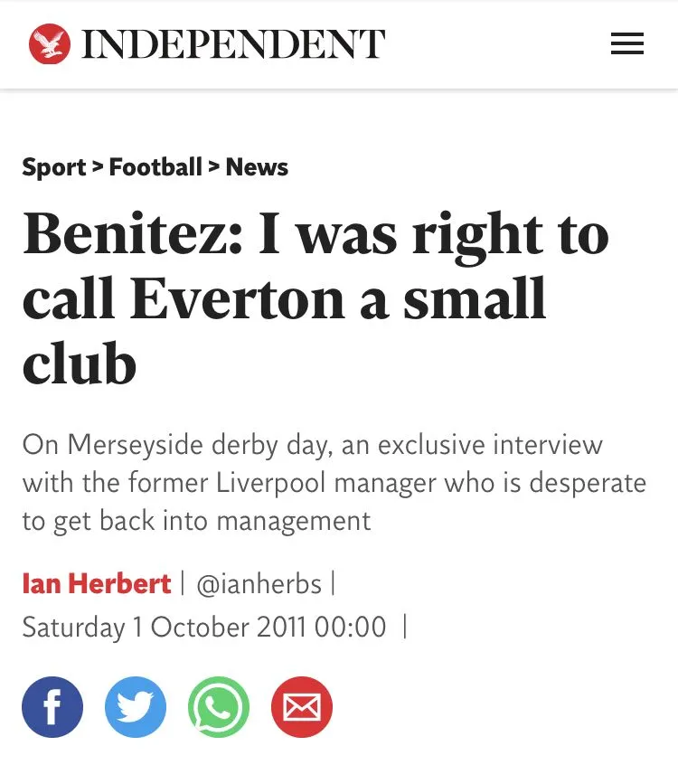678x784 pixels.
Task: Click the arrow after Sport breadcrumb
Action: 98,166
